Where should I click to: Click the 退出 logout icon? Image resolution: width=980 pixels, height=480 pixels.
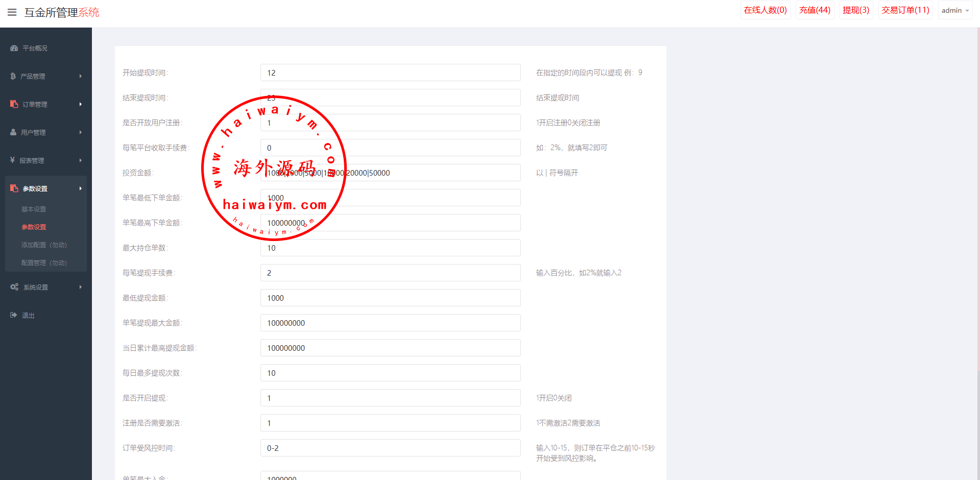14,315
